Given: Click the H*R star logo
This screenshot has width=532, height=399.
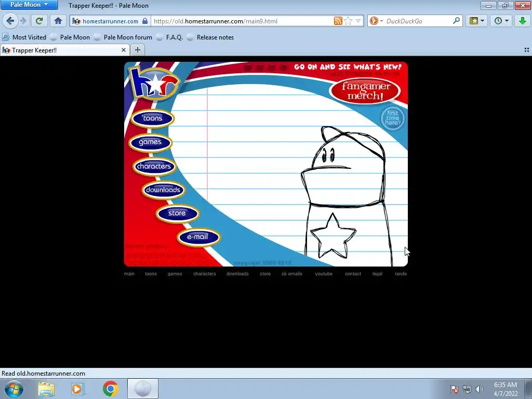Looking at the screenshot, I should (154, 83).
